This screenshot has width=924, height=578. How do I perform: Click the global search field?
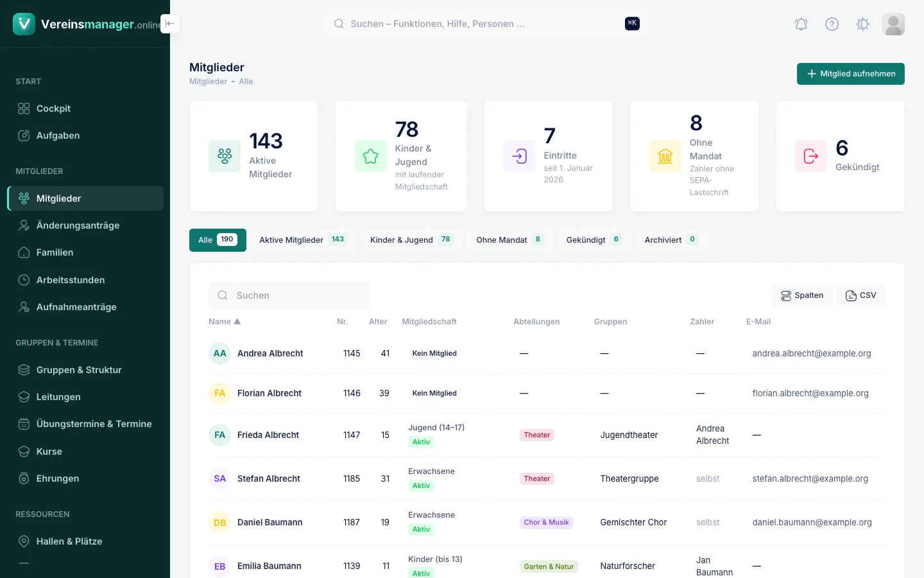(x=486, y=24)
